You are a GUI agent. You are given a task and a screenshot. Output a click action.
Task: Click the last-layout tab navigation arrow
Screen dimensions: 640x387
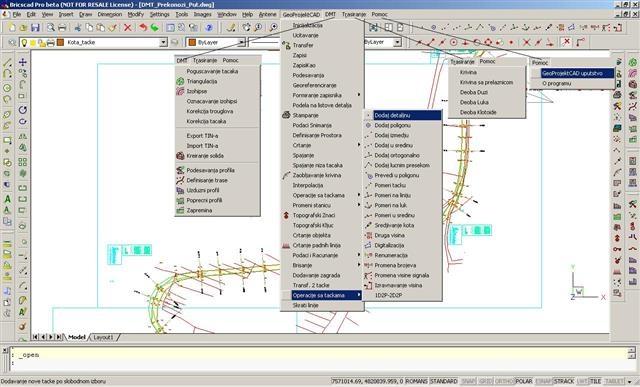click(59, 337)
